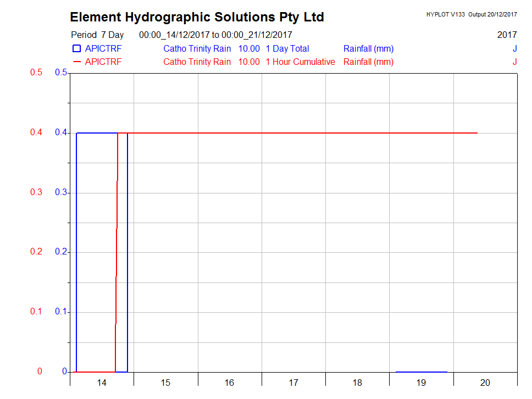Screen dimensions: 532x399
Task: Click the year '2017' label at top right
Action: click(x=507, y=35)
